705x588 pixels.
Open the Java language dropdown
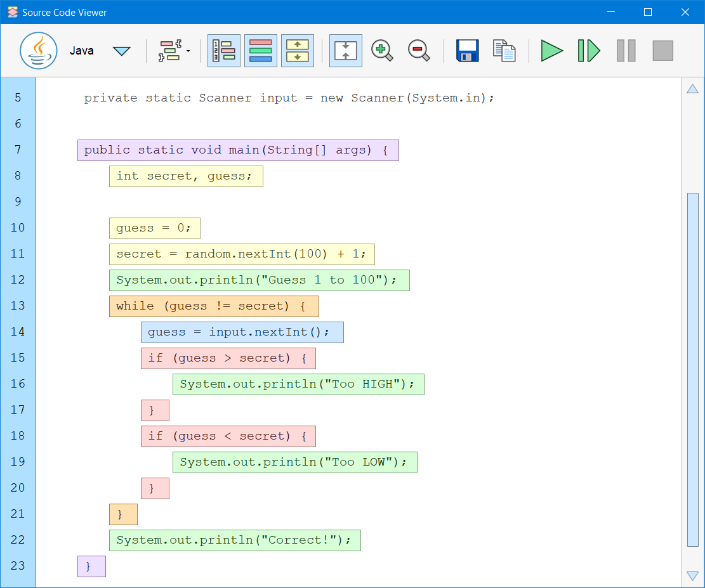pyautogui.click(x=121, y=50)
